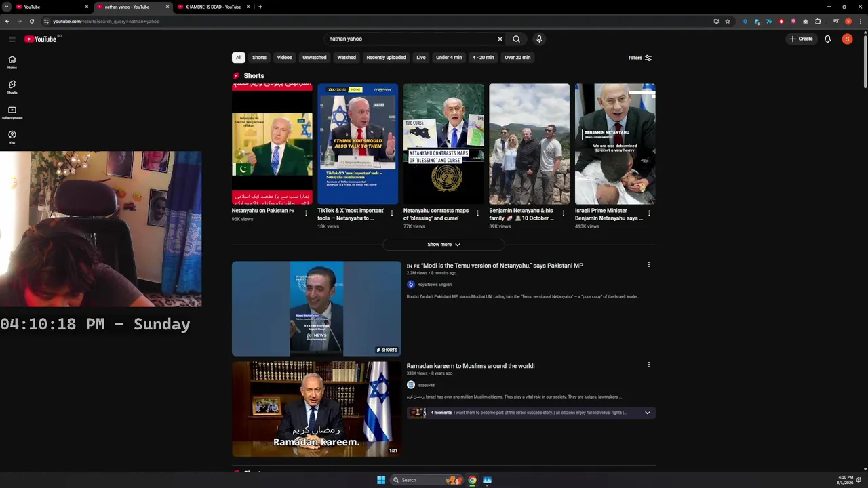Click the page vertical scrollbar
This screenshot has height=488, width=868.
[865, 61]
